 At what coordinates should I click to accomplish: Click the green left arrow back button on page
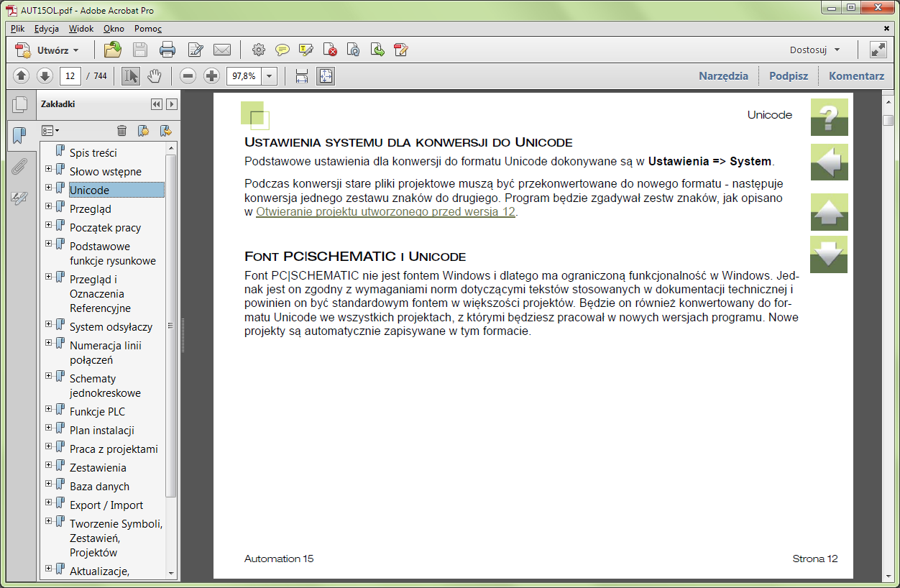pyautogui.click(x=830, y=162)
